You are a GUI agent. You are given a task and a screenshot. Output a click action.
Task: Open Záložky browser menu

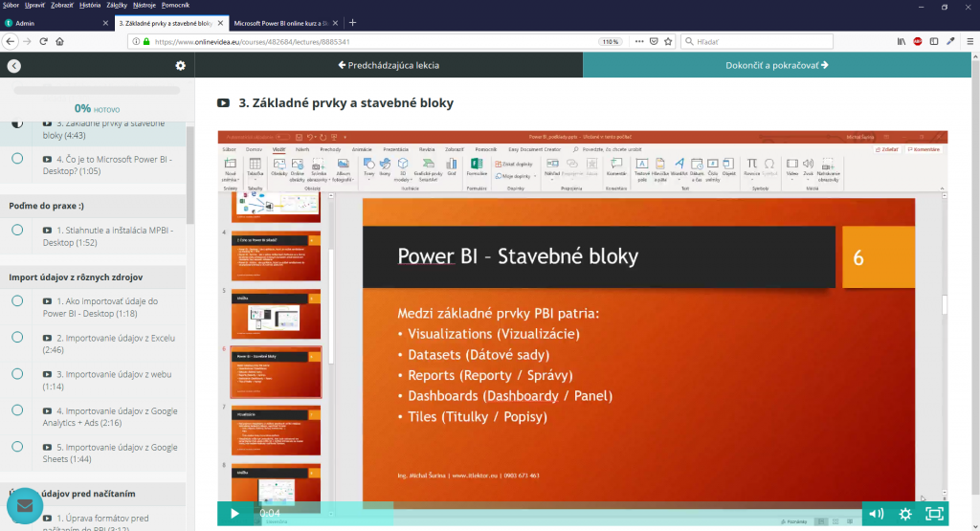click(x=117, y=5)
